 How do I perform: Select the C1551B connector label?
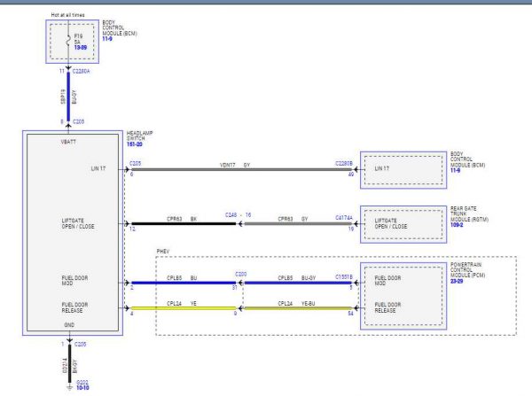pos(344,277)
